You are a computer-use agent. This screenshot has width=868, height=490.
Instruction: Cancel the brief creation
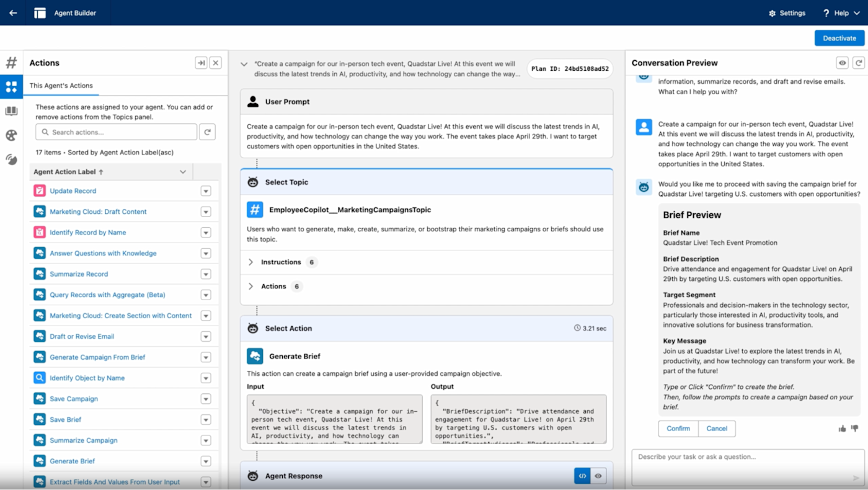717,429
